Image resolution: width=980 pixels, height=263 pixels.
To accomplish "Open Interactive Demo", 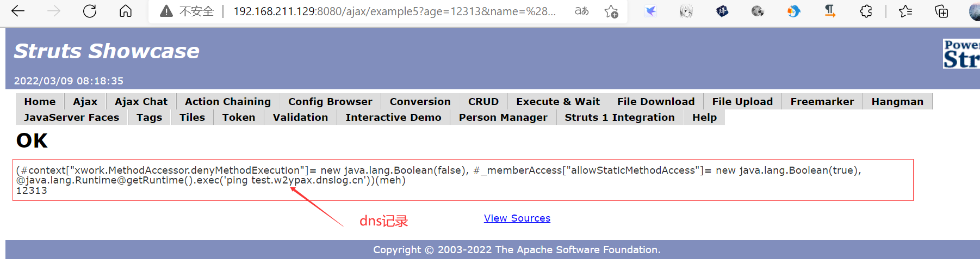I will (x=393, y=117).
